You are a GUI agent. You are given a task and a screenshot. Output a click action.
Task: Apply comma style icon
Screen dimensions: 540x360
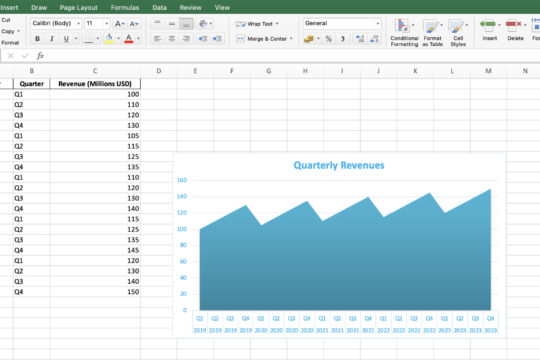343,39
